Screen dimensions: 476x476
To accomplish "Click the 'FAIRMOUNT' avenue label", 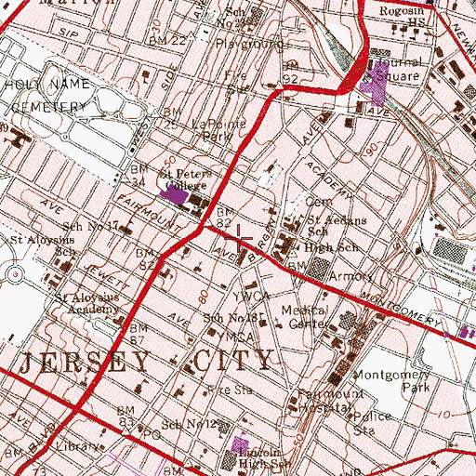I will click(x=149, y=214).
